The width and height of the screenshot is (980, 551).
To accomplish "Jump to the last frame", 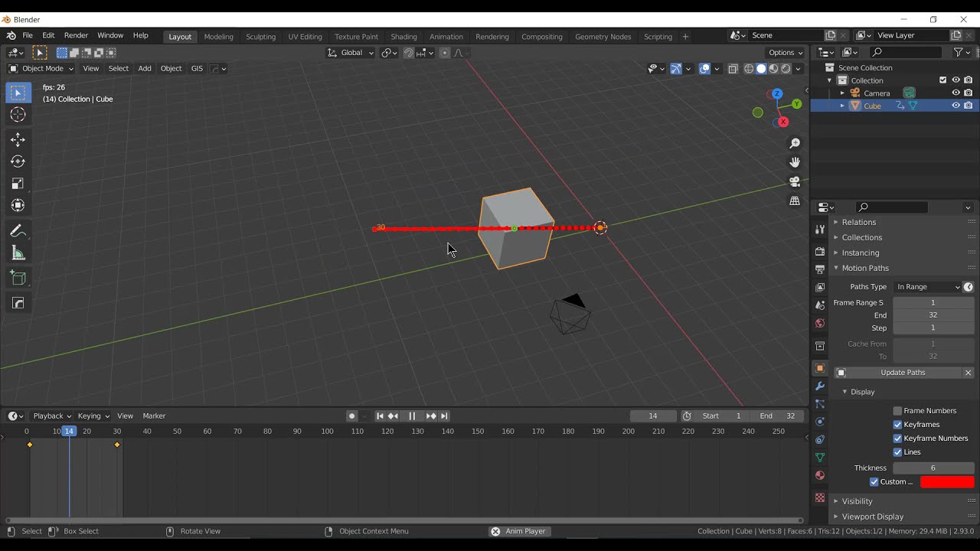I will (x=444, y=416).
